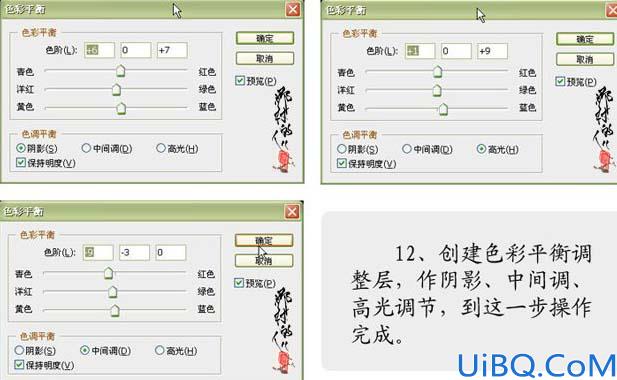This screenshot has height=380, width=617.
Task: Click the 黄色–蓝色 slider handle in -3 dialog
Action: tap(115, 310)
